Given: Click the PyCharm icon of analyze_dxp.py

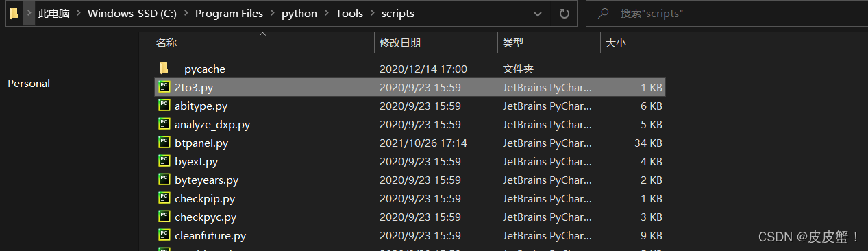Looking at the screenshot, I should tap(164, 124).
